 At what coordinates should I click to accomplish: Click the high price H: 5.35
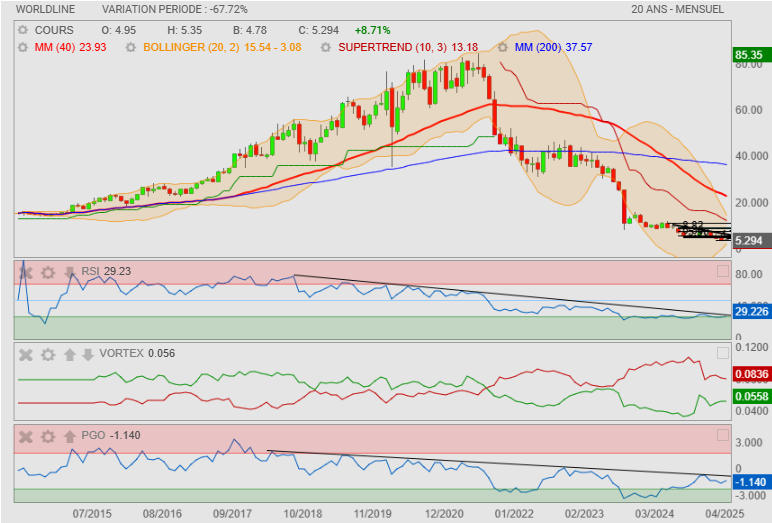(185, 30)
